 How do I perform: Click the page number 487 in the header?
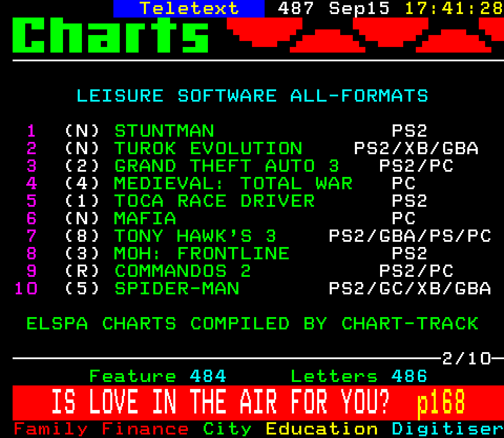pyautogui.click(x=296, y=8)
